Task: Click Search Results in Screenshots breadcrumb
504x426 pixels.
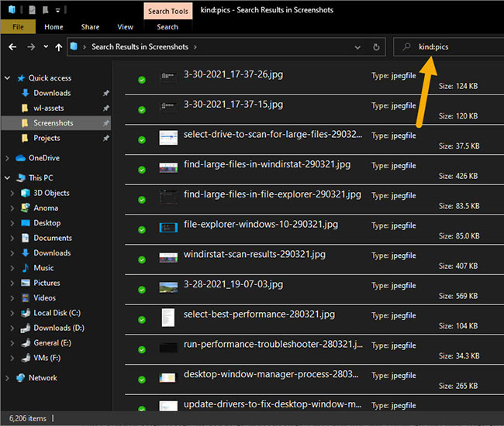Action: 140,47
